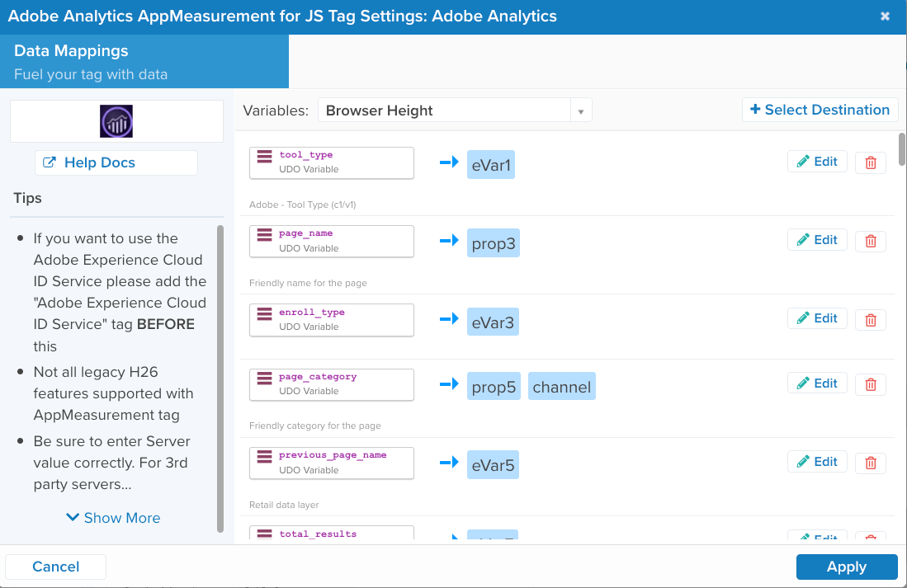
Task: Click the Adobe Analytics logo icon
Action: point(116,121)
